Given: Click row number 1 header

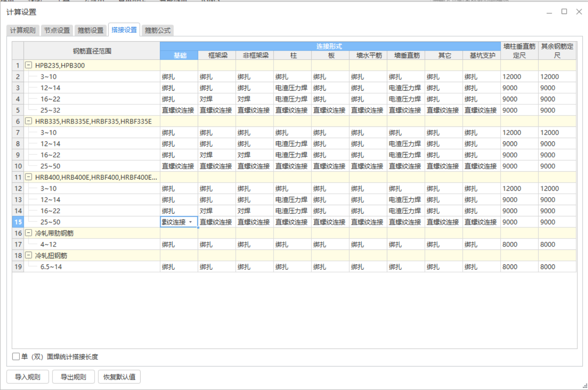Looking at the screenshot, I should pyautogui.click(x=18, y=65).
